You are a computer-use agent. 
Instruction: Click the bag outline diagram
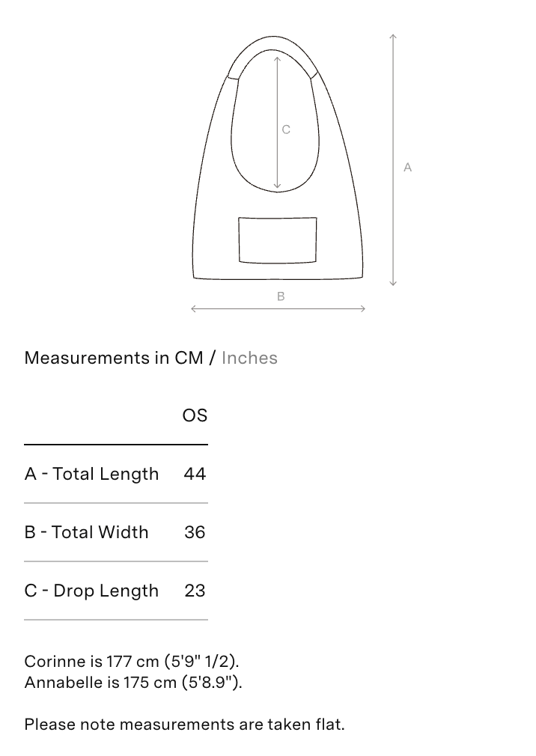click(x=278, y=158)
